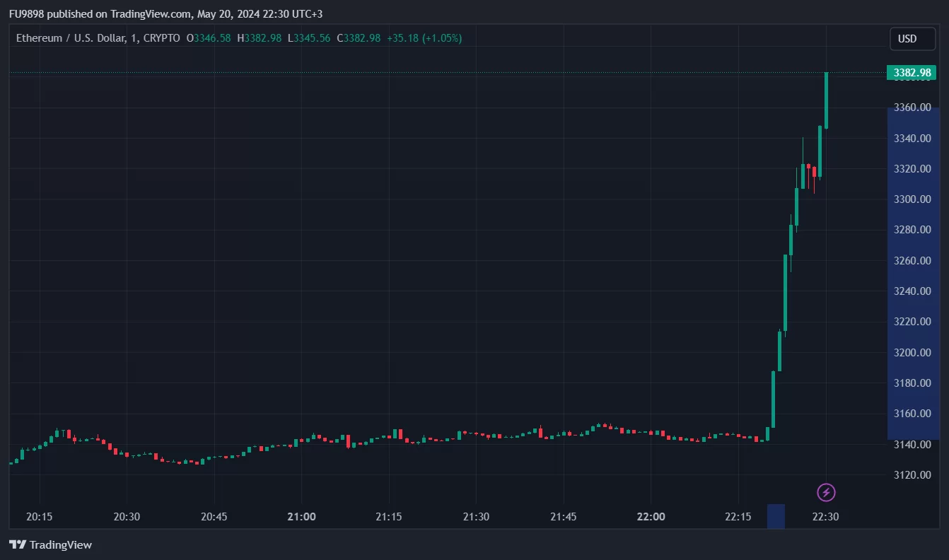Viewport: 949px width, 560px height.
Task: Open the USD currency selector
Action: coord(912,39)
